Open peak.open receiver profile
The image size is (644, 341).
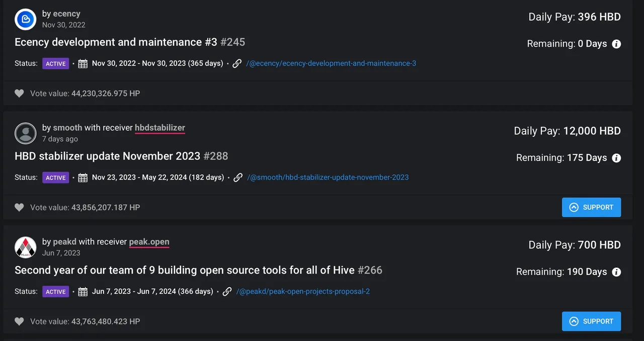coord(149,242)
